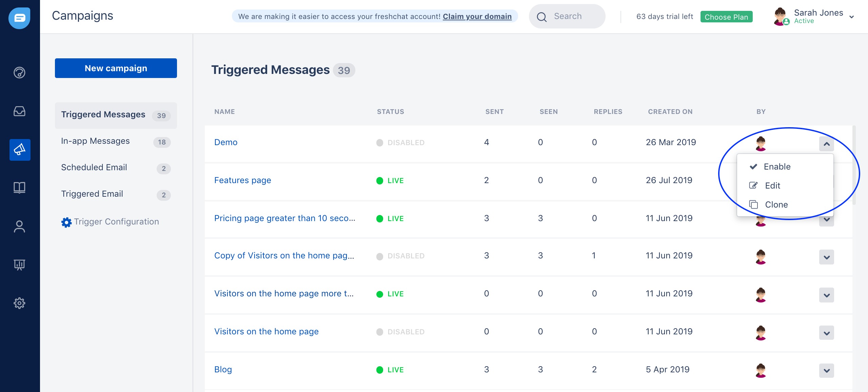Create a New campaign
This screenshot has height=392, width=868.
click(116, 68)
